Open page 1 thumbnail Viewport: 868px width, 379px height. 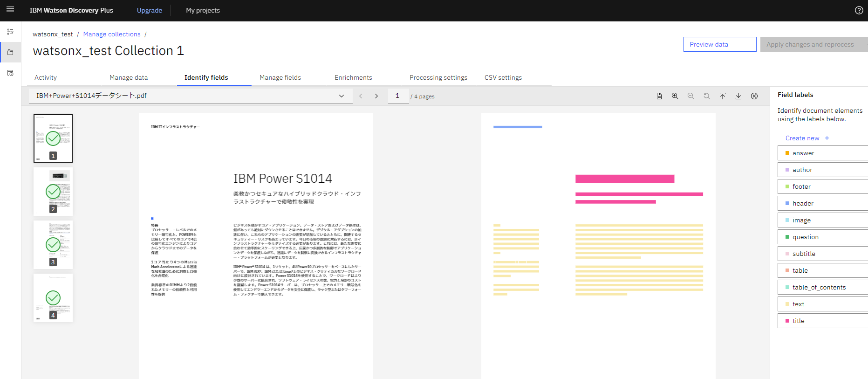pos(53,138)
